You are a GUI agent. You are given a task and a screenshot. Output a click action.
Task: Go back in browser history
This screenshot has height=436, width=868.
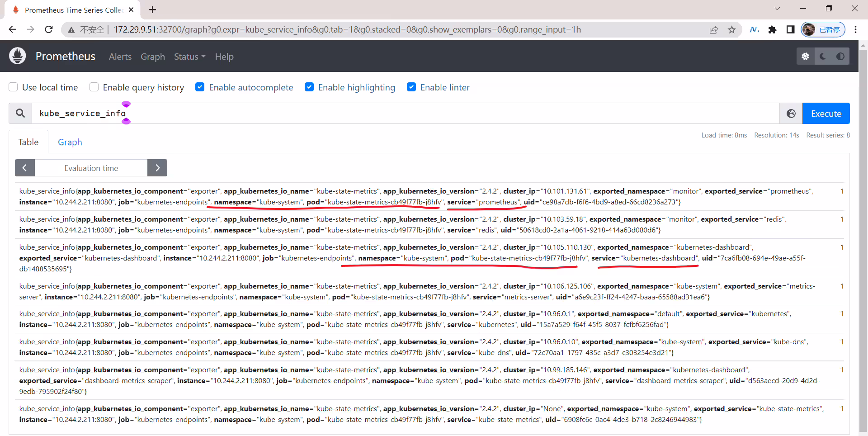(x=12, y=30)
